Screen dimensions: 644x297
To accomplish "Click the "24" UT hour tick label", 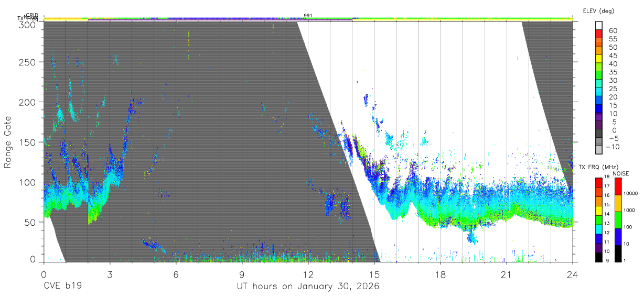I will click(573, 274).
